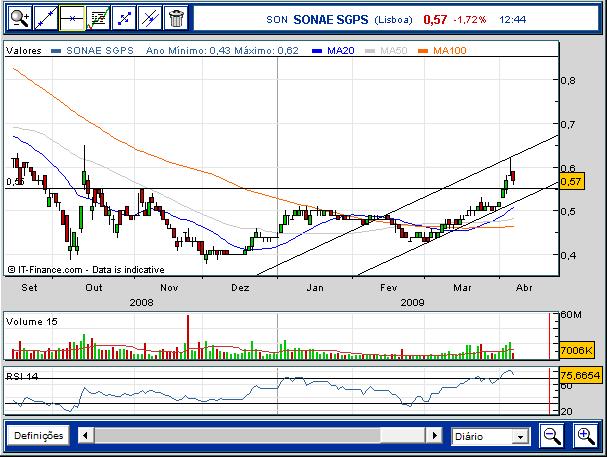Image resolution: width=607 pixels, height=457 pixels.
Task: Select the parallel channel lines tool
Action: click(x=150, y=18)
